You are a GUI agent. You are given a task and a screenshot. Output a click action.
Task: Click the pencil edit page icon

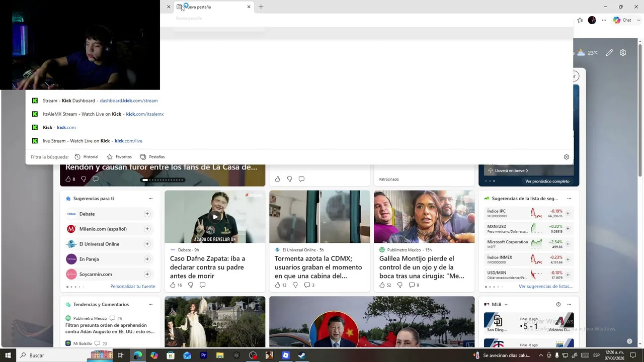(x=609, y=52)
